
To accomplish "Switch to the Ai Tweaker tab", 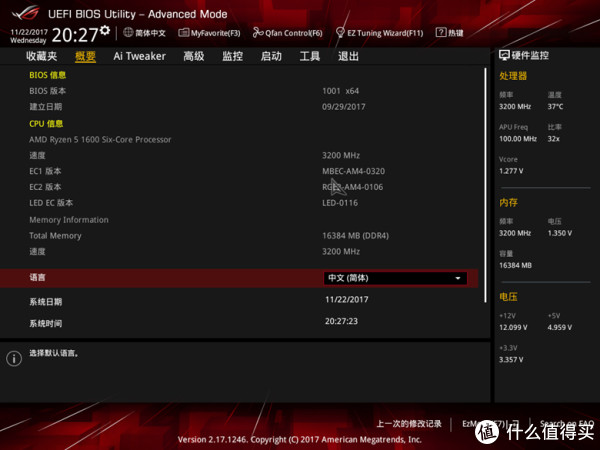I will pos(140,56).
